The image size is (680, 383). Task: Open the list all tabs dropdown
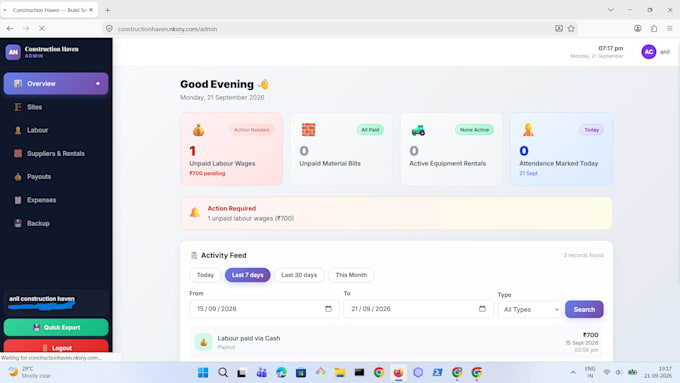(611, 10)
